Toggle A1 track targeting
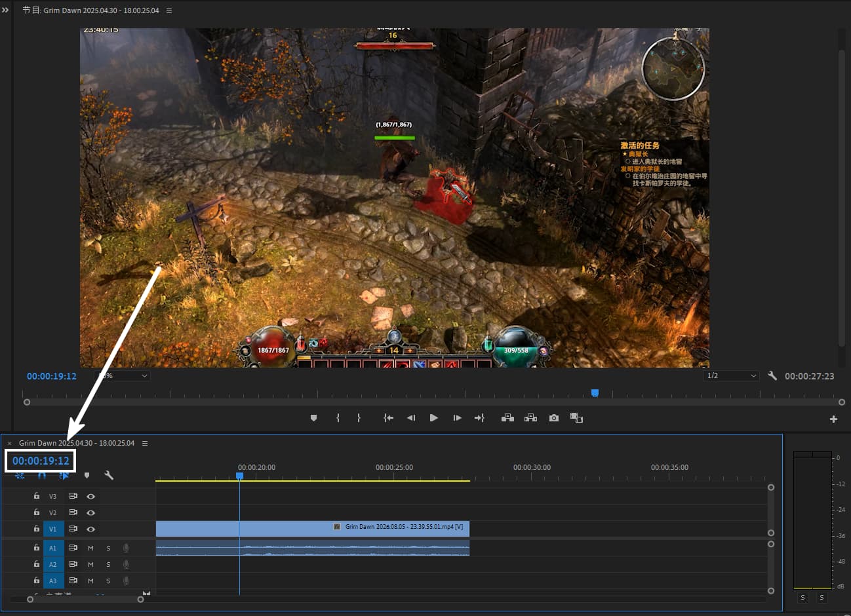Screen dimensions: 851x616 point(53,548)
